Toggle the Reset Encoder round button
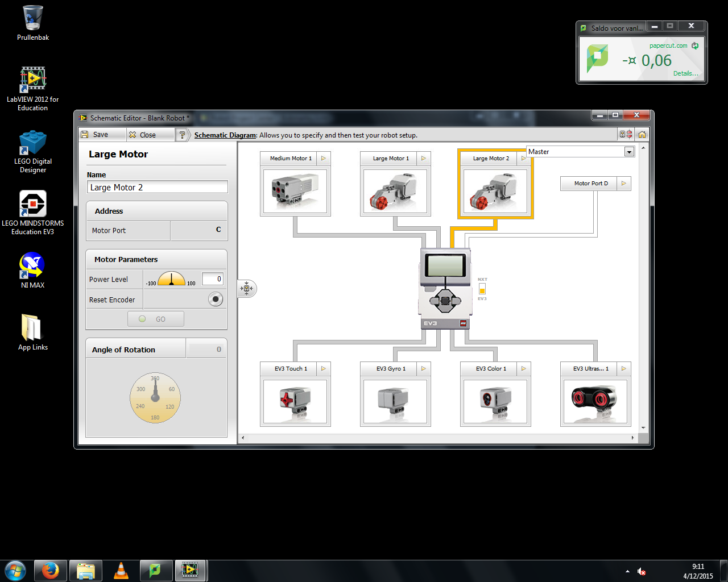The height and width of the screenshot is (582, 728). tap(216, 299)
